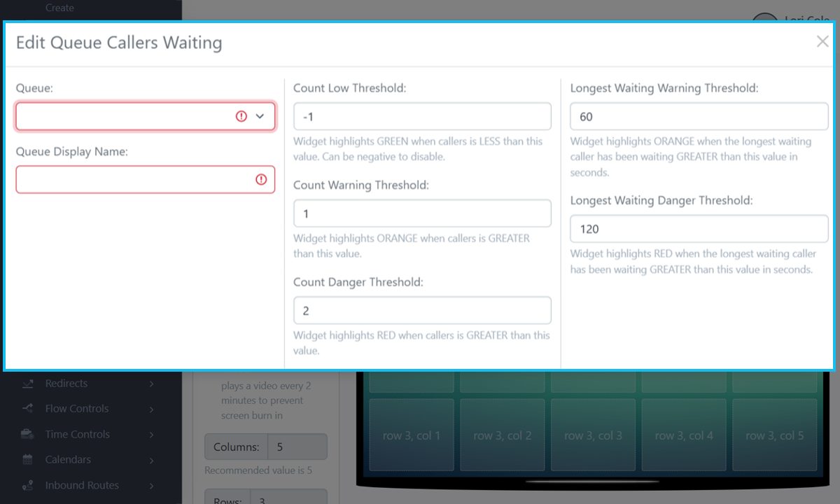Focus the Queue Display Name field

pos(146,180)
